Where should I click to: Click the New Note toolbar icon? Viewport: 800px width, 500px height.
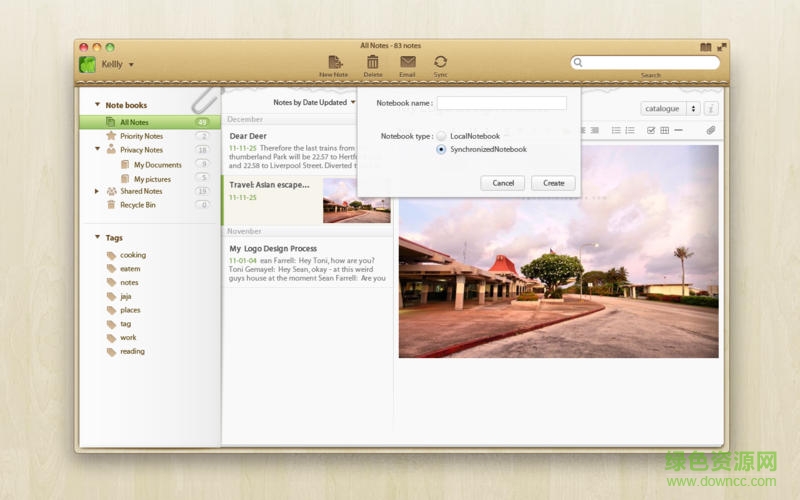pos(334,62)
